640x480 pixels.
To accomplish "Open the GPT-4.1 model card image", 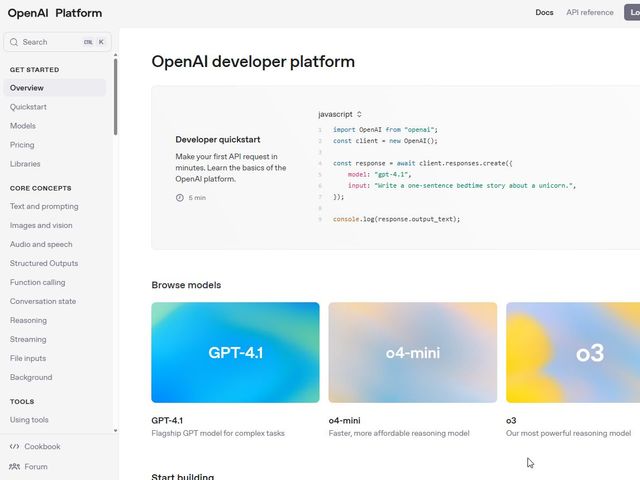I will coord(235,352).
